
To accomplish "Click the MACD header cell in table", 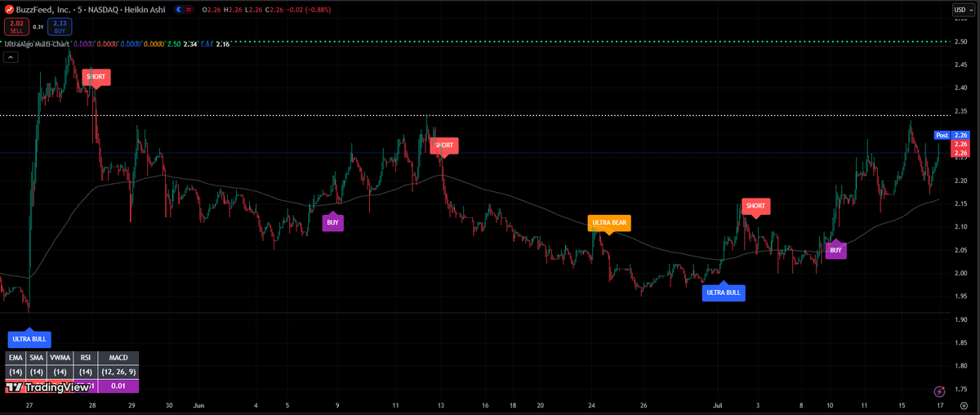I will click(x=118, y=357).
